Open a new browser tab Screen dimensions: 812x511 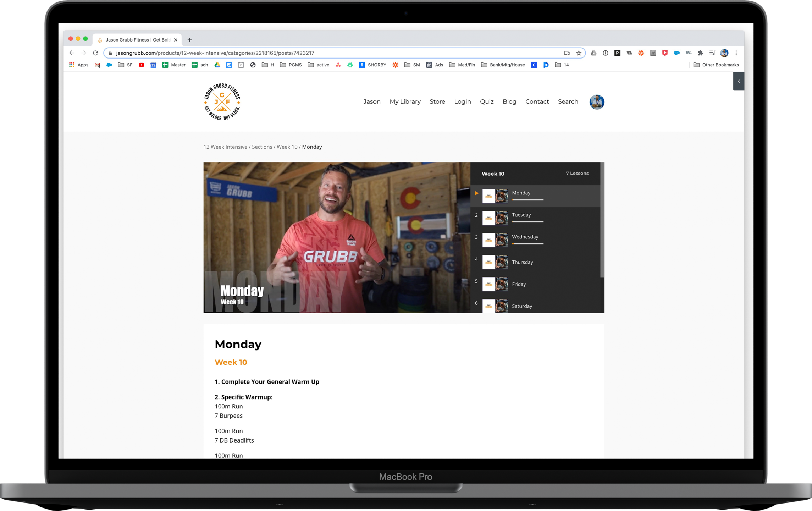click(x=190, y=40)
